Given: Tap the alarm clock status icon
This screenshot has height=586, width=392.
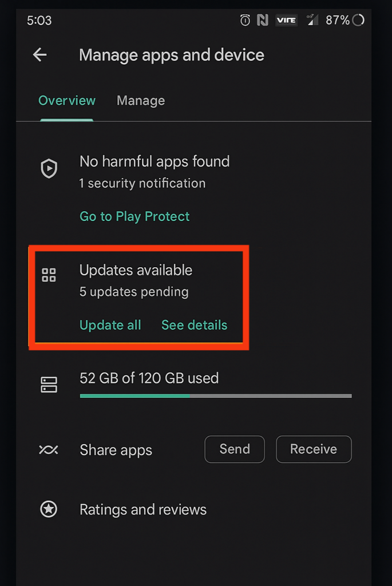Looking at the screenshot, I should [x=245, y=20].
